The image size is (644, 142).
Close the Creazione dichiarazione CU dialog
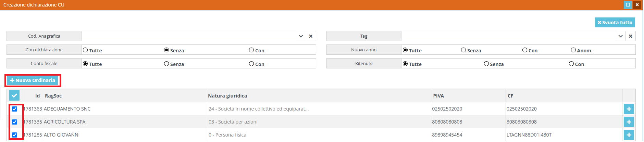tap(637, 5)
